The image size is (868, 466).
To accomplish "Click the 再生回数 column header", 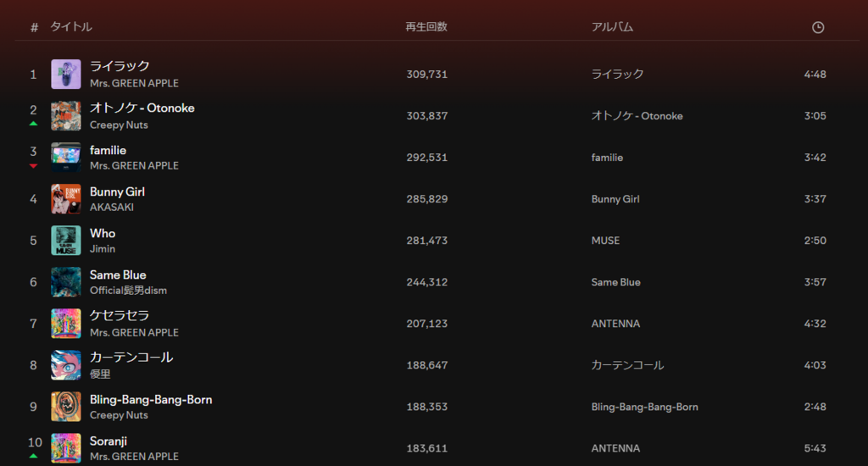I will coord(426,26).
